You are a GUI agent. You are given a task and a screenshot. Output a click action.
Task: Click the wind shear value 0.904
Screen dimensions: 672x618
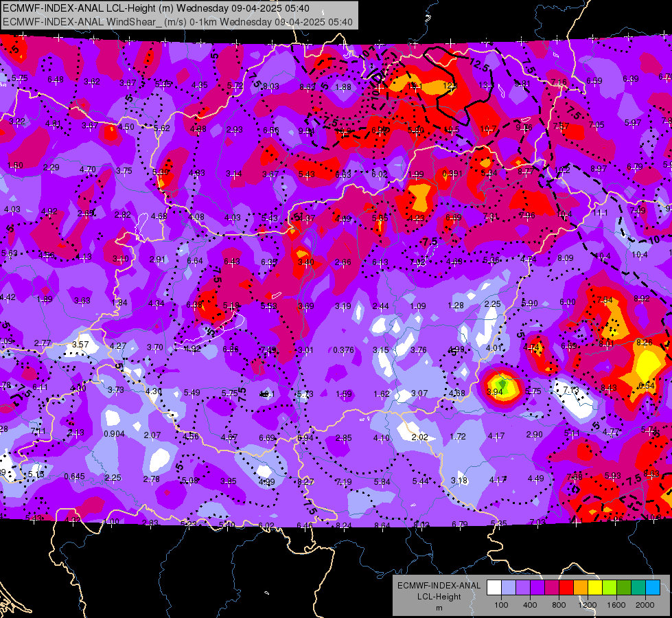(115, 434)
